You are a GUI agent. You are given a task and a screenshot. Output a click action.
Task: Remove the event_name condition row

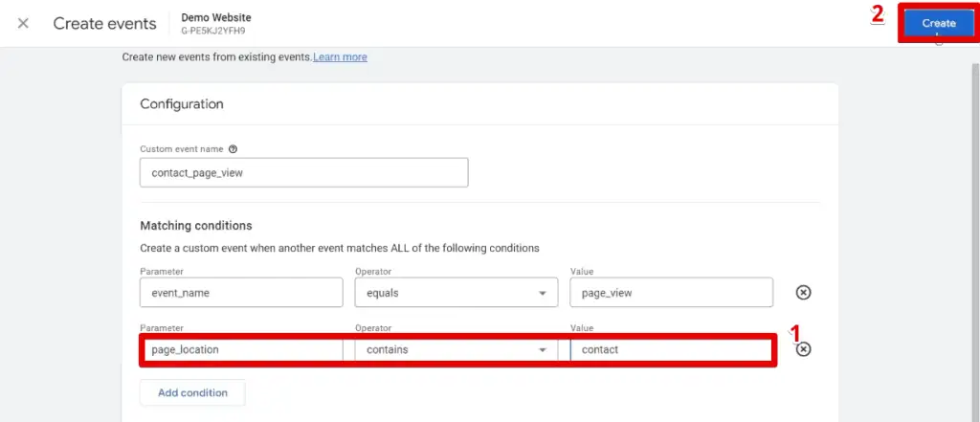pyautogui.click(x=803, y=293)
